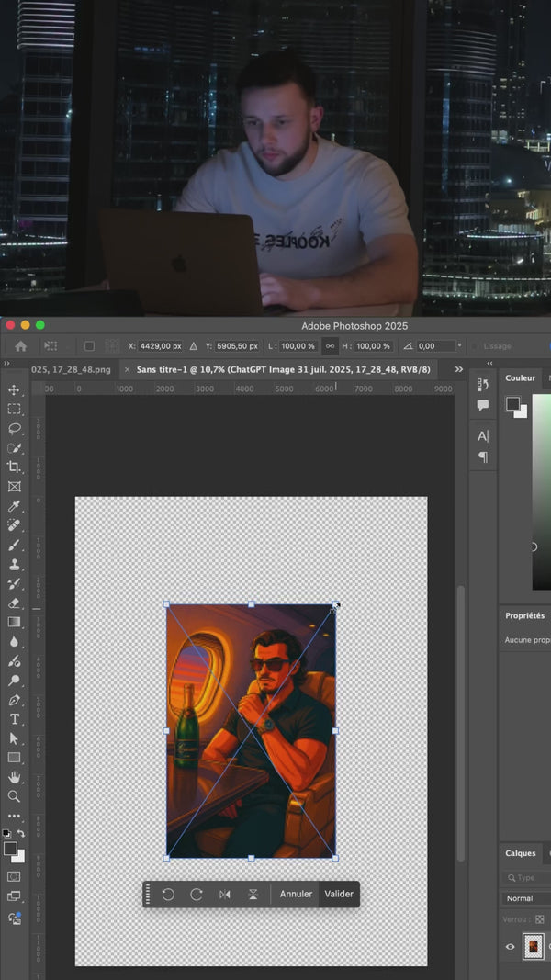
Task: Expand the toolbar using top double arrows
Action: click(7, 365)
